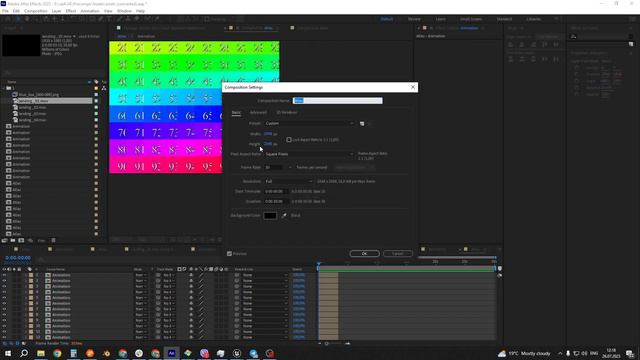The height and width of the screenshot is (360, 640).
Task: Launch Blender from the taskbar
Action: click(106, 353)
